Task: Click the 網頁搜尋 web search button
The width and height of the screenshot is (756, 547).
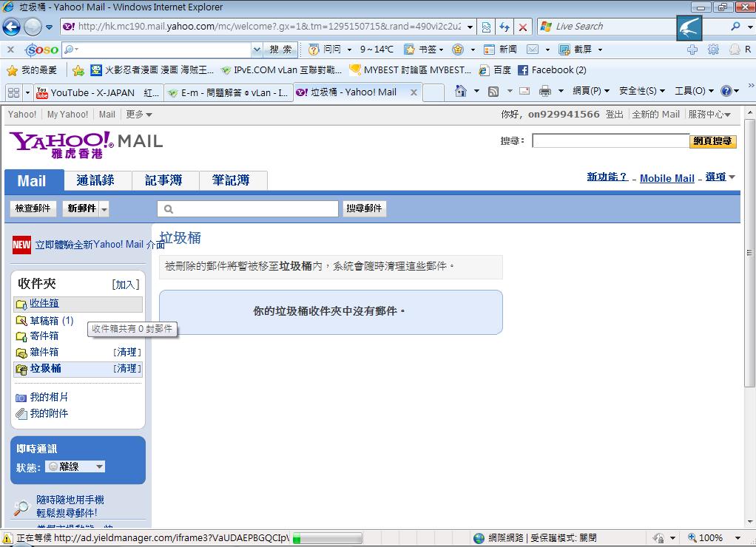Action: click(712, 141)
